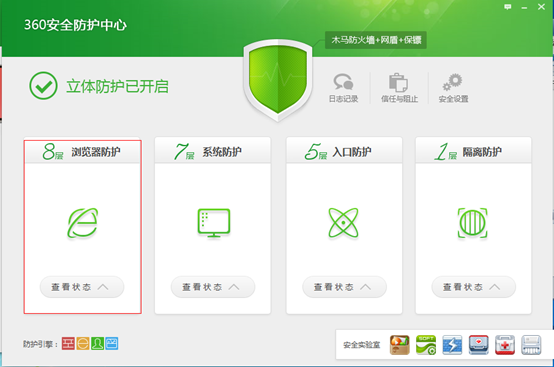Expand 查看状态 under 系统防护
Viewport: 554px width, 367px height.
(213, 287)
